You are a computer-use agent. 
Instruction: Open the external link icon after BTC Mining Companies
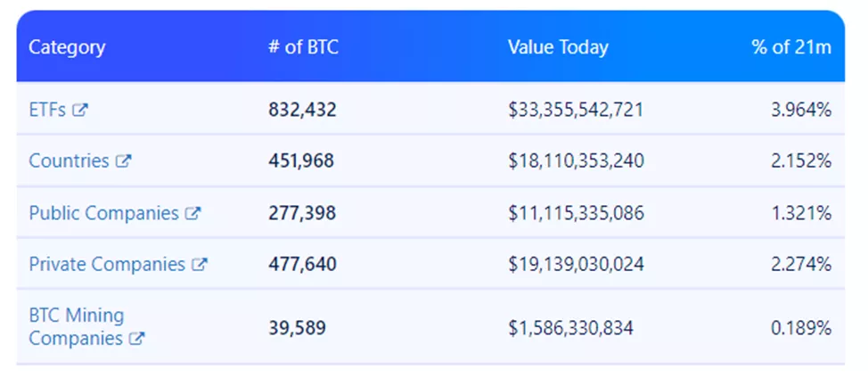click(x=136, y=339)
